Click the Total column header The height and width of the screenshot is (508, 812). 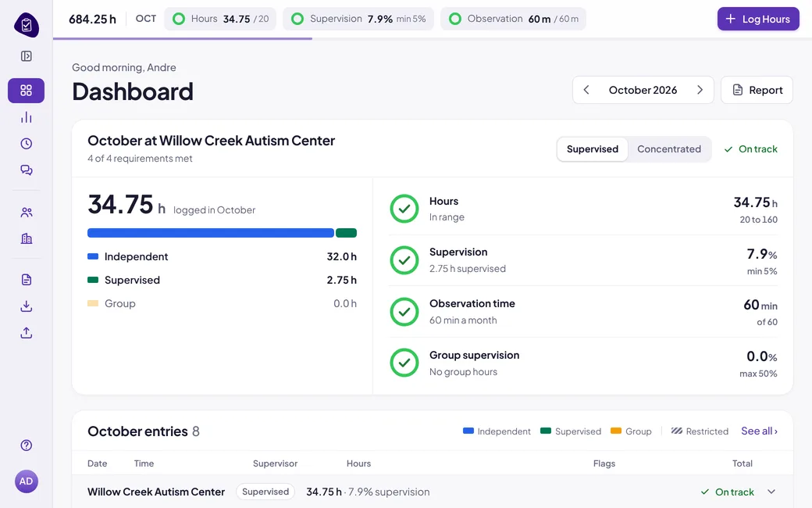(x=743, y=463)
